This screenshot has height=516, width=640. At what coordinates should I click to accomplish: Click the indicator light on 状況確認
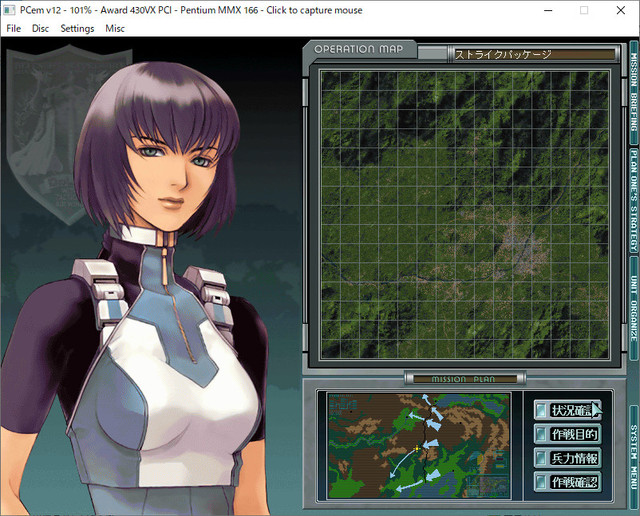coord(541,410)
